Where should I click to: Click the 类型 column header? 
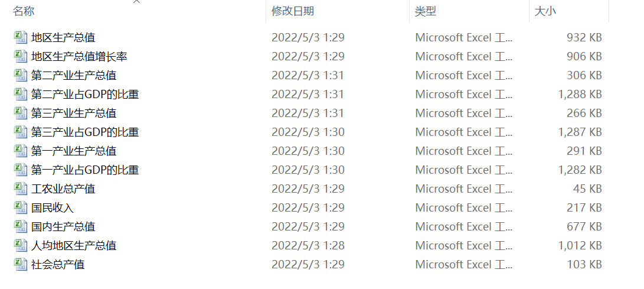(x=426, y=11)
